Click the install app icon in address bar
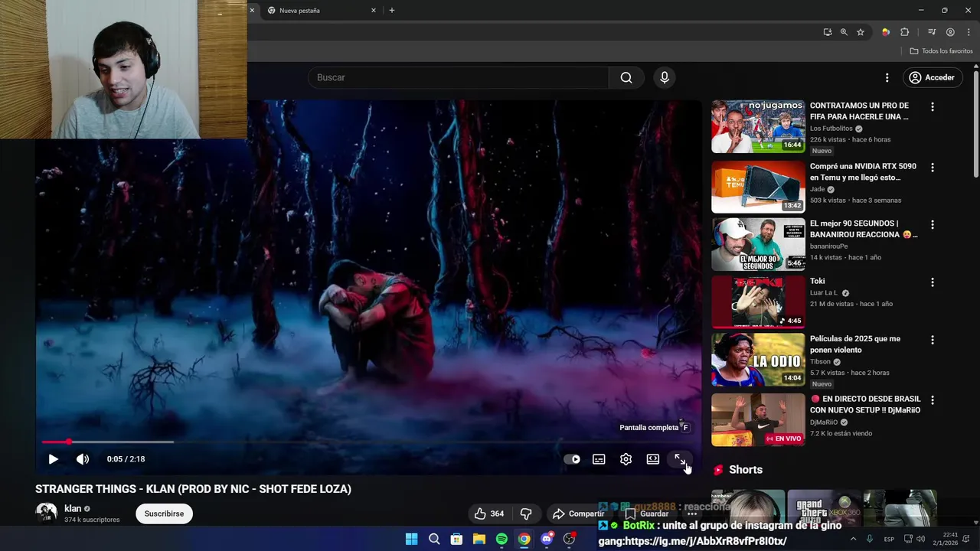Image resolution: width=980 pixels, height=551 pixels. (x=828, y=32)
